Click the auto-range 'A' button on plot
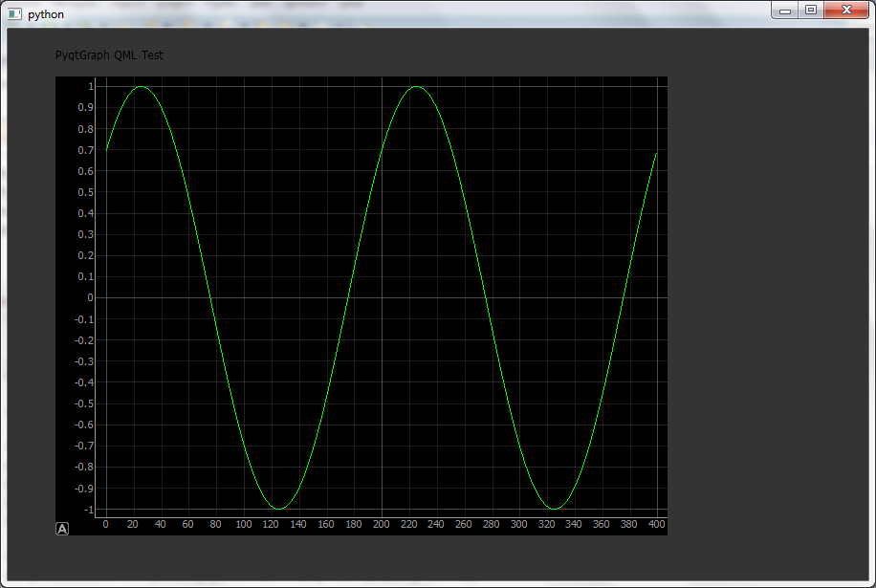Image resolution: width=876 pixels, height=588 pixels. click(62, 529)
